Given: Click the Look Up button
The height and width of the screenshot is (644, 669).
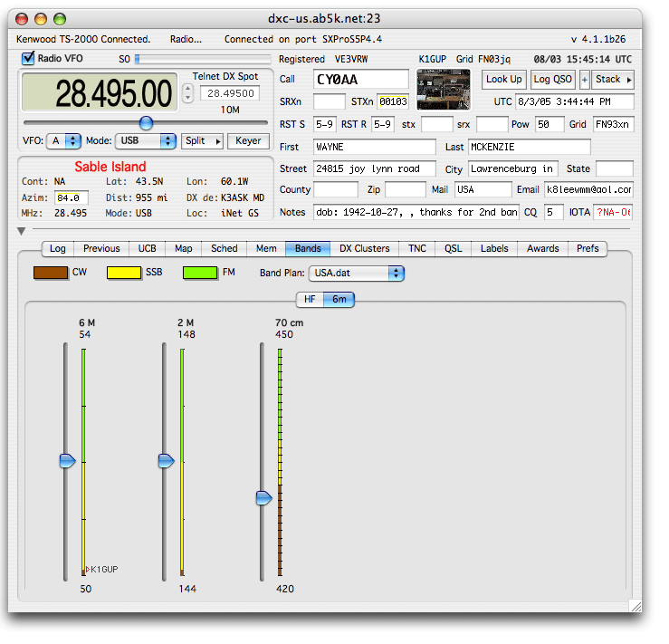Looking at the screenshot, I should click(x=503, y=80).
